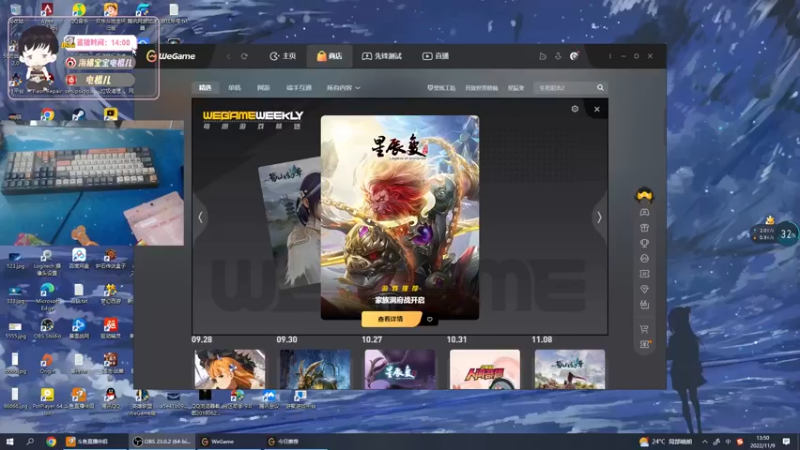Open the download manager icon in title bar
The width and height of the screenshot is (800, 450).
pos(558,56)
